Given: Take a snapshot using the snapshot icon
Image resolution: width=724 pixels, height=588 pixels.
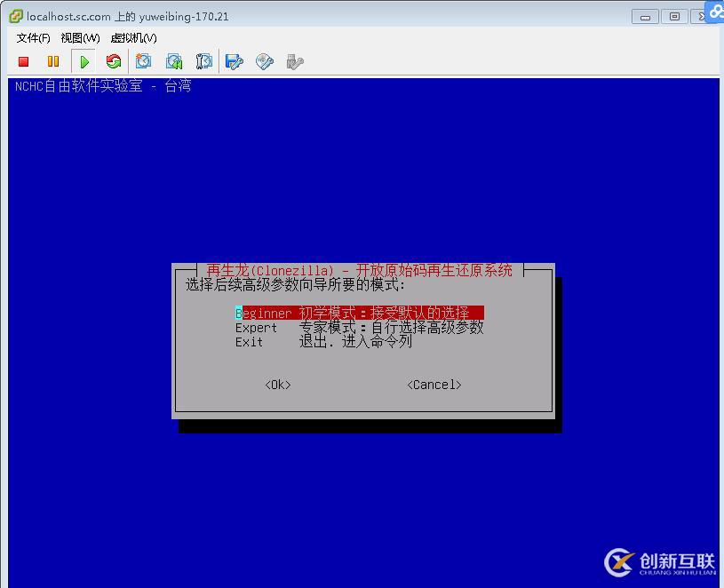Looking at the screenshot, I should click(145, 60).
